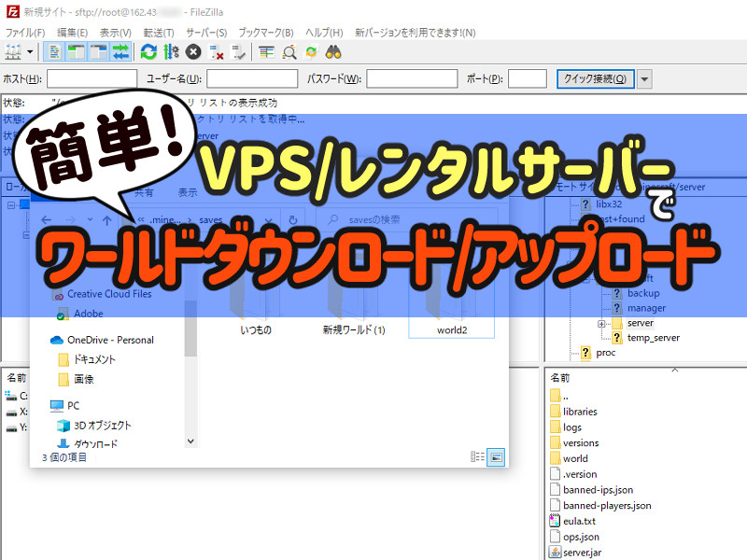Viewport: 747px width, 560px height.
Task: Toggle remote directory tree display
Action: pos(99,52)
